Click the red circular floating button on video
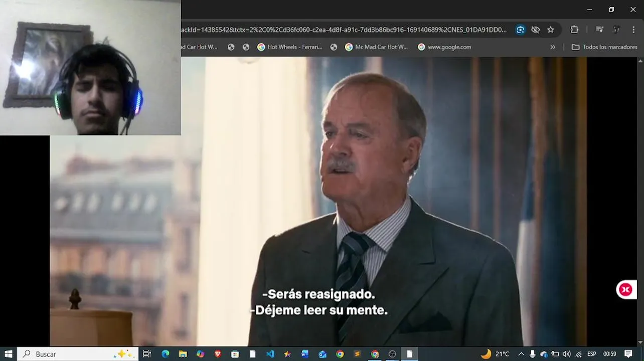644x361 pixels. (x=625, y=289)
